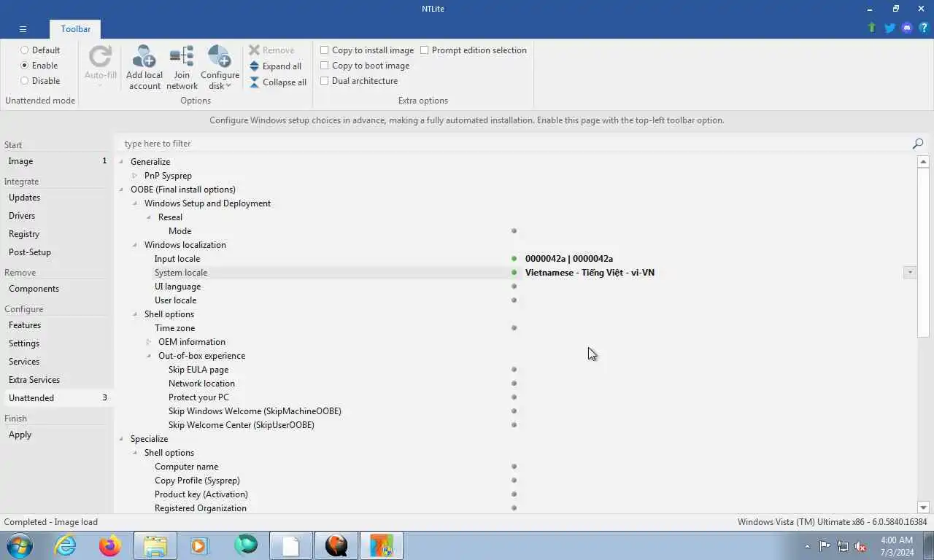Click the scrollbar down arrow
Image resolution: width=934 pixels, height=560 pixels.
coord(923,507)
